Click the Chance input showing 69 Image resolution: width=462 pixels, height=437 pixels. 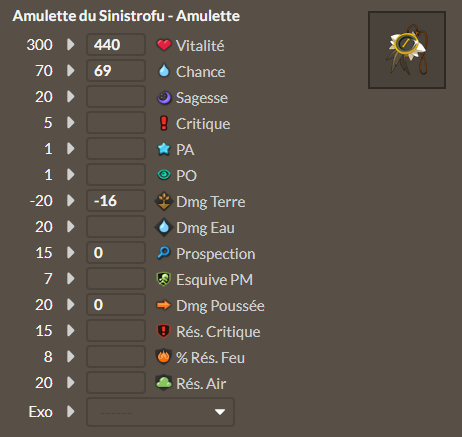click(x=116, y=70)
